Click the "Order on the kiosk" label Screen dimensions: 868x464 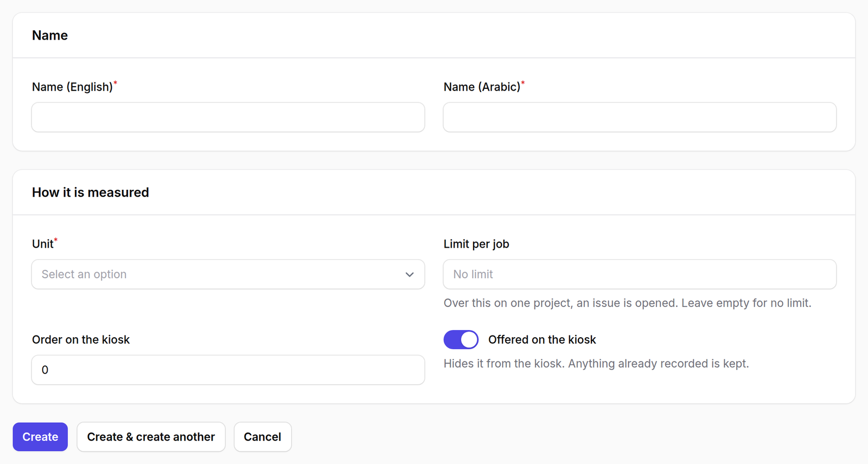coord(81,340)
